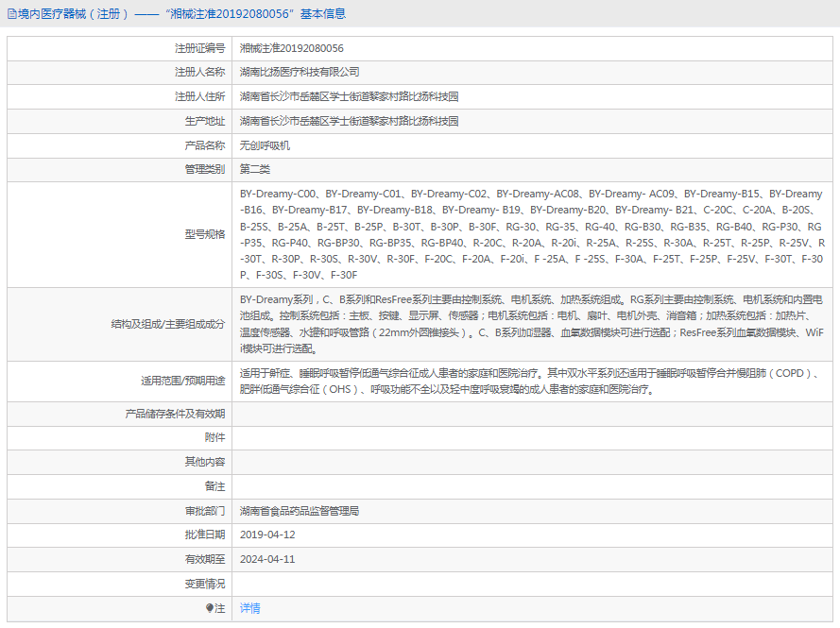Select expiry date 2024-04-11
Image resolution: width=840 pixels, height=628 pixels.
click(267, 559)
